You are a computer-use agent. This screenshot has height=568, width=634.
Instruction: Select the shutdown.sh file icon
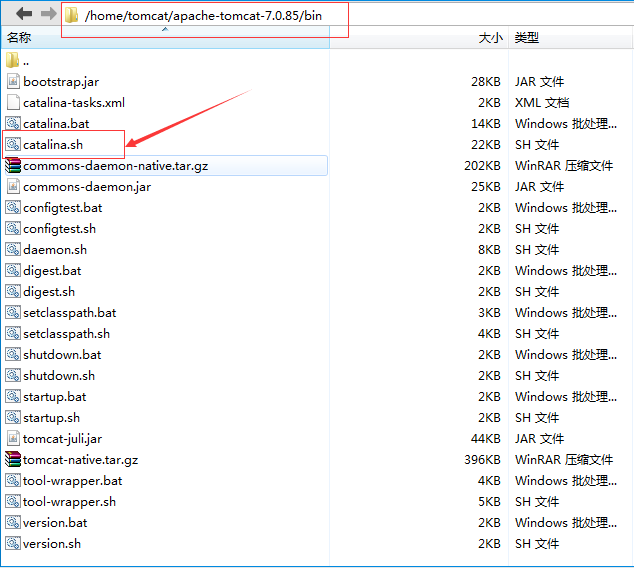pos(13,376)
